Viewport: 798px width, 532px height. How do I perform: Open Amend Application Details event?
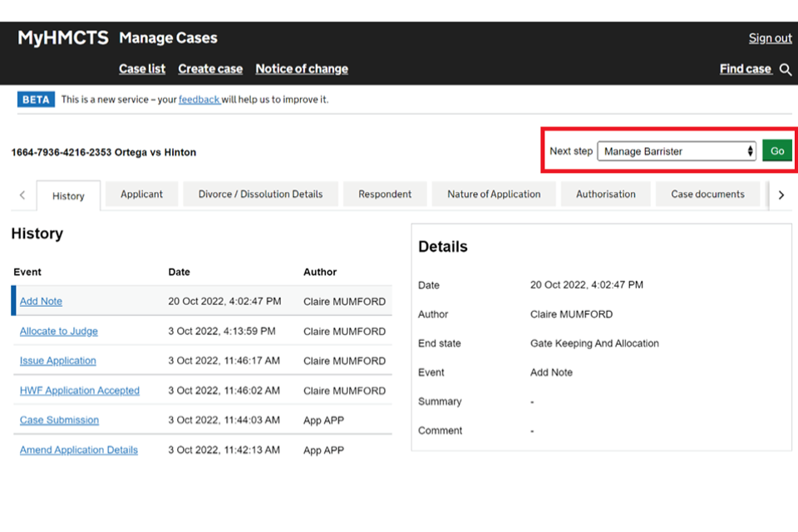(x=79, y=451)
